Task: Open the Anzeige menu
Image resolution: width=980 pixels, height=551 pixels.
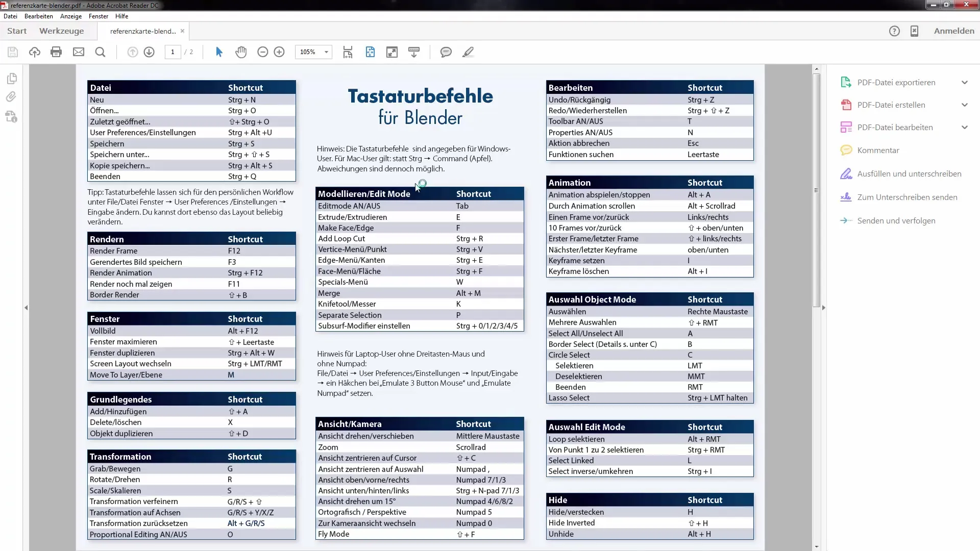Action: (x=71, y=16)
